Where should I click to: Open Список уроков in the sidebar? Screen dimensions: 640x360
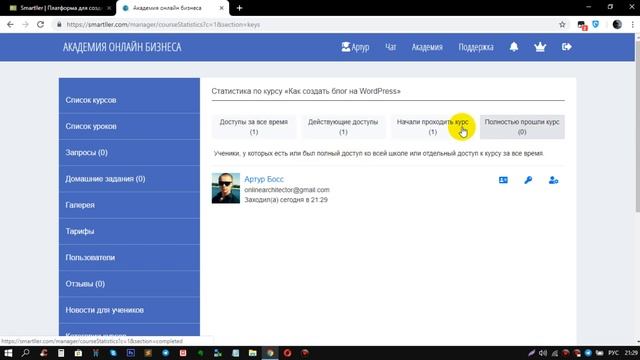(x=129, y=126)
